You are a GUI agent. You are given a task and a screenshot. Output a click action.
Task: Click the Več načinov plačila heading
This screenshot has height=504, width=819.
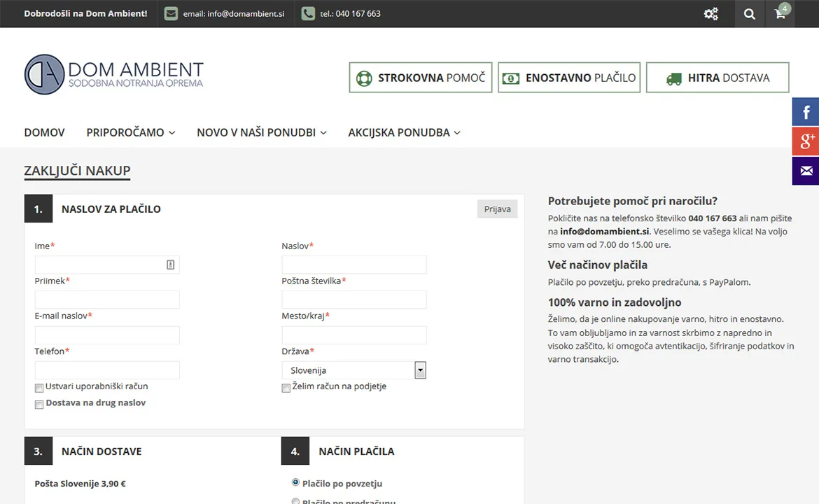(x=598, y=265)
